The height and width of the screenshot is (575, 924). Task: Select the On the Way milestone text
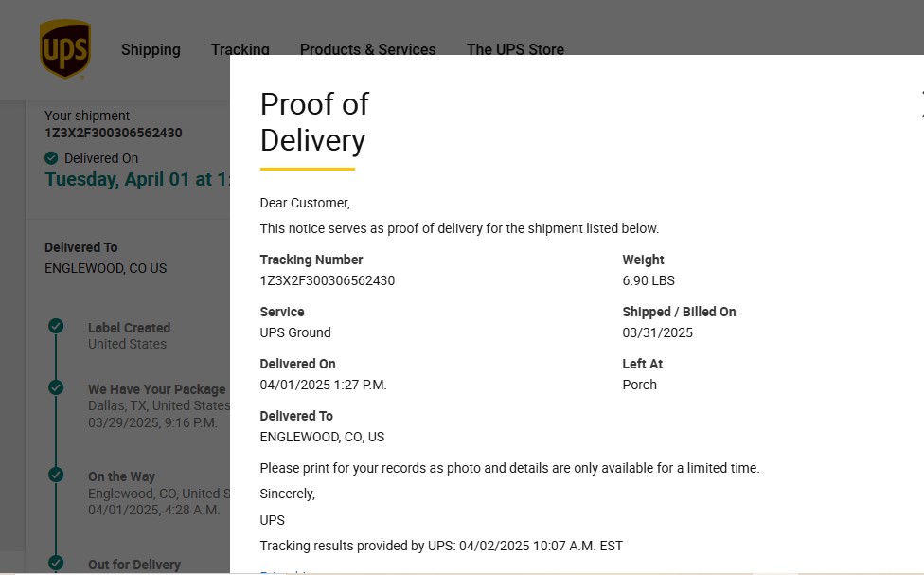[x=121, y=476]
